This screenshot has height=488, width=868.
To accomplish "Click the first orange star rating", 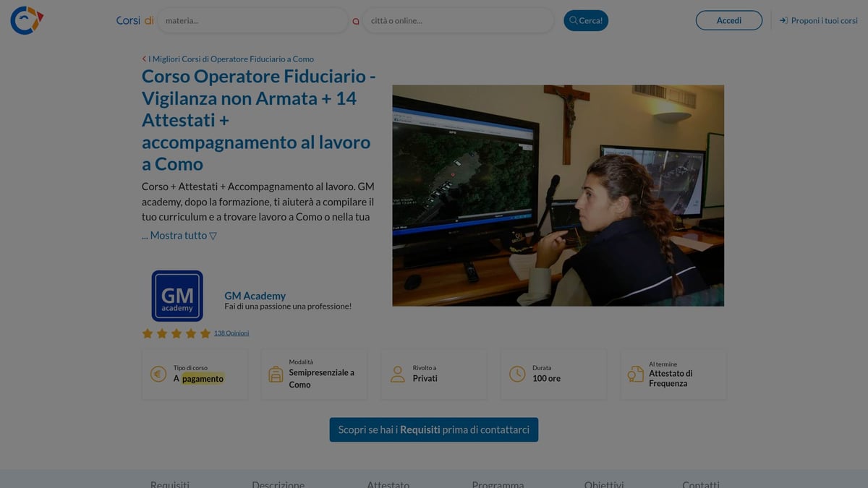I will (146, 333).
